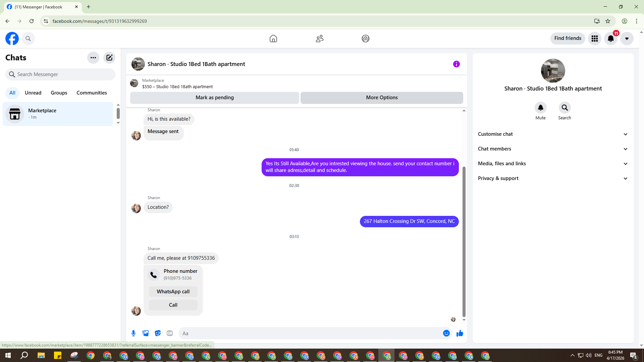Expand Chat members section
This screenshot has width=644, height=362.
coord(553,149)
